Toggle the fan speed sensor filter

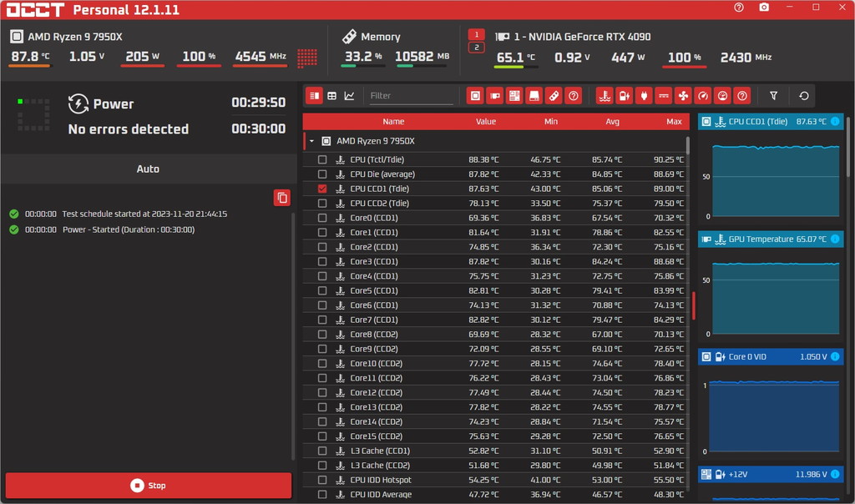pyautogui.click(x=683, y=96)
